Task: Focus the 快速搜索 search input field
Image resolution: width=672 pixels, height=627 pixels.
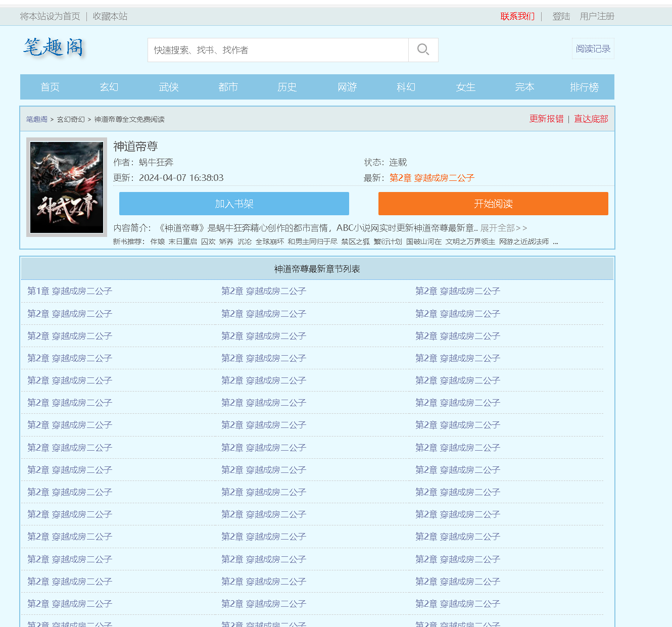Action: tap(278, 50)
